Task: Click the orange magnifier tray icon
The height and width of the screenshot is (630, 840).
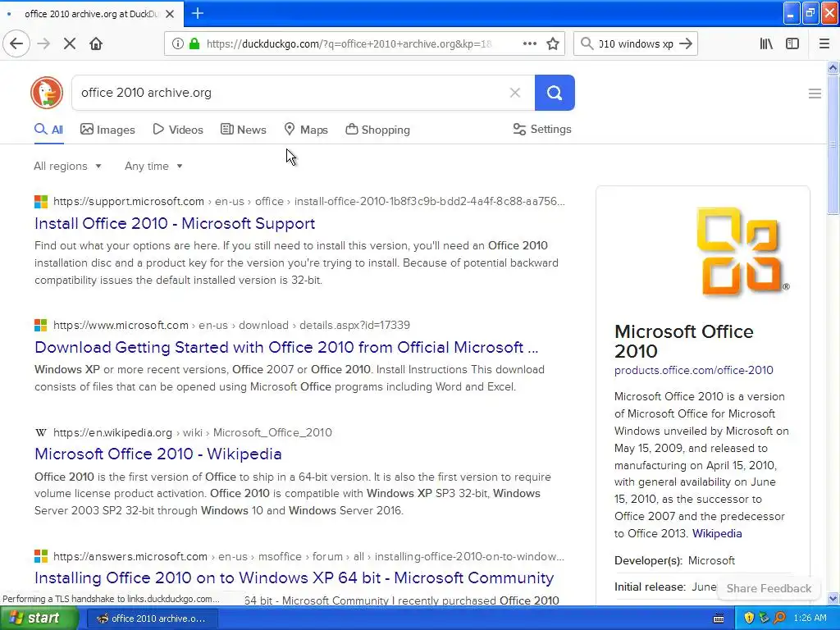Action: [779, 619]
